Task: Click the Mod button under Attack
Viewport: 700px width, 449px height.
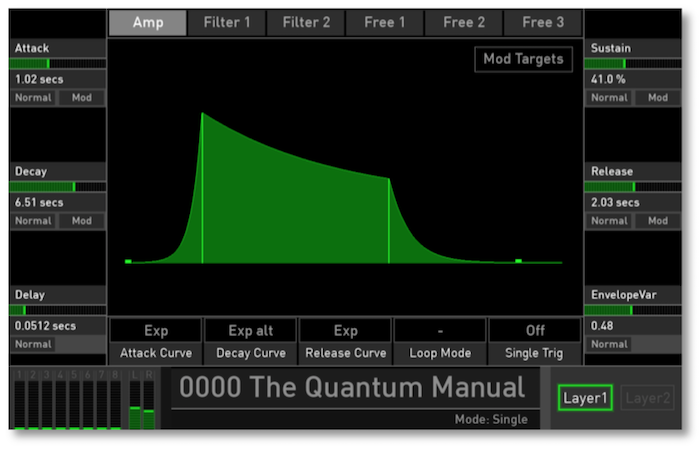Action: [81, 98]
